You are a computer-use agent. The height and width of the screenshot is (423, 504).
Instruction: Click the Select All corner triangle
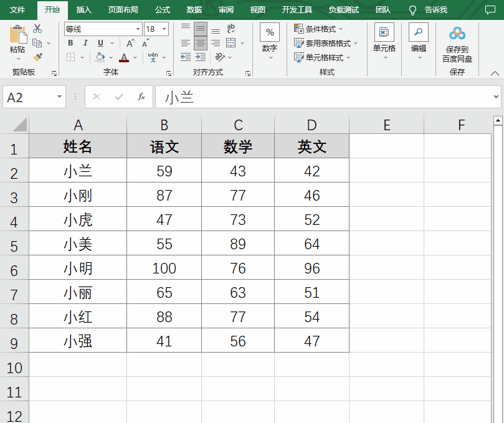pyautogui.click(x=19, y=125)
